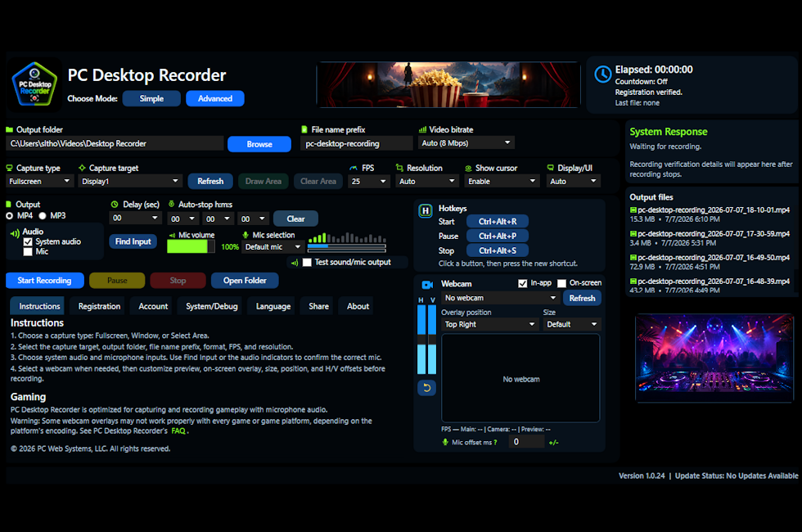Switch to Advanced mode
Screen dimensions: 802x532
coord(214,99)
